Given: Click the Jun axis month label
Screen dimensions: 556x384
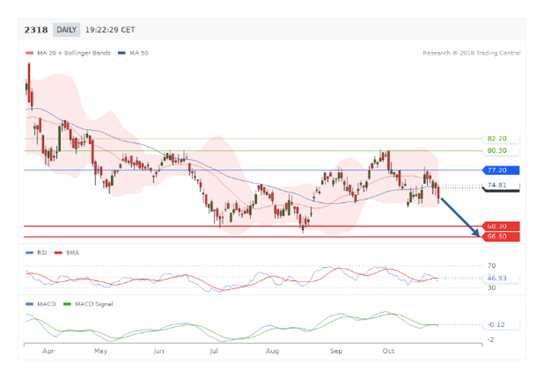Looking at the screenshot, I should pyautogui.click(x=159, y=351).
